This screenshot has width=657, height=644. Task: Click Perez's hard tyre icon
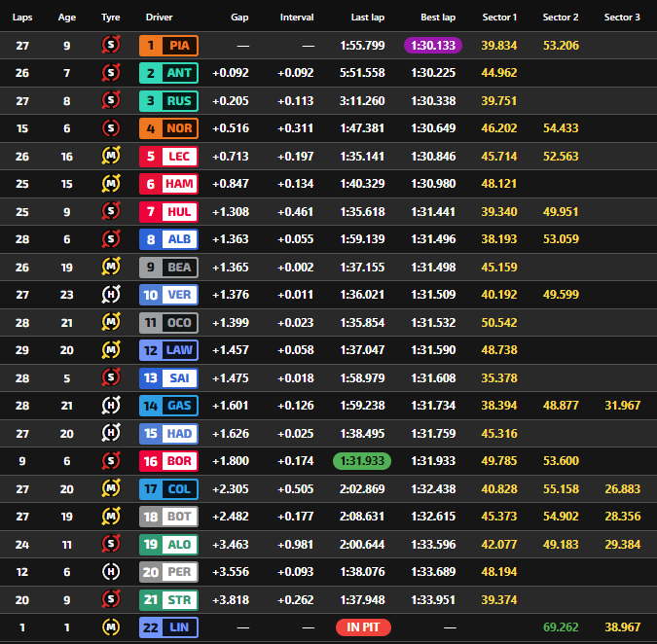tap(111, 572)
